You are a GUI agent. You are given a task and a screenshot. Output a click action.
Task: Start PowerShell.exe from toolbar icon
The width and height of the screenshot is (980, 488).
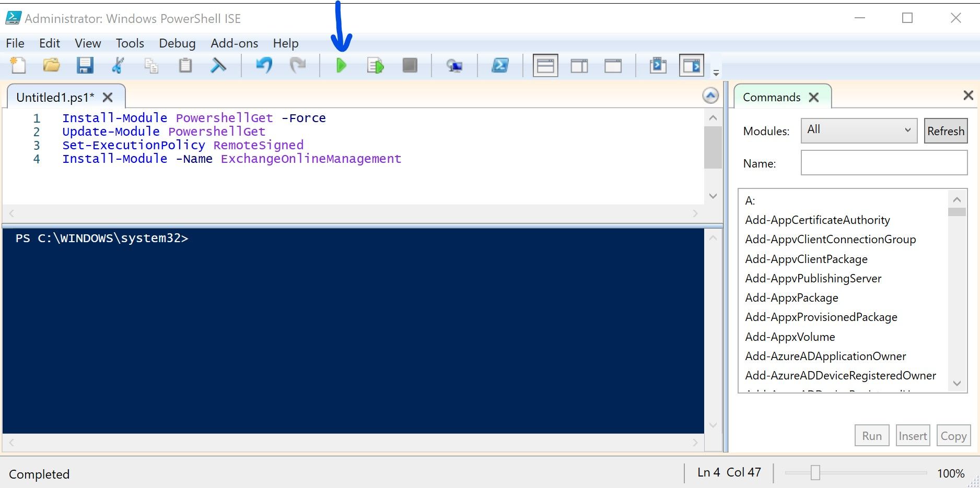pos(500,65)
